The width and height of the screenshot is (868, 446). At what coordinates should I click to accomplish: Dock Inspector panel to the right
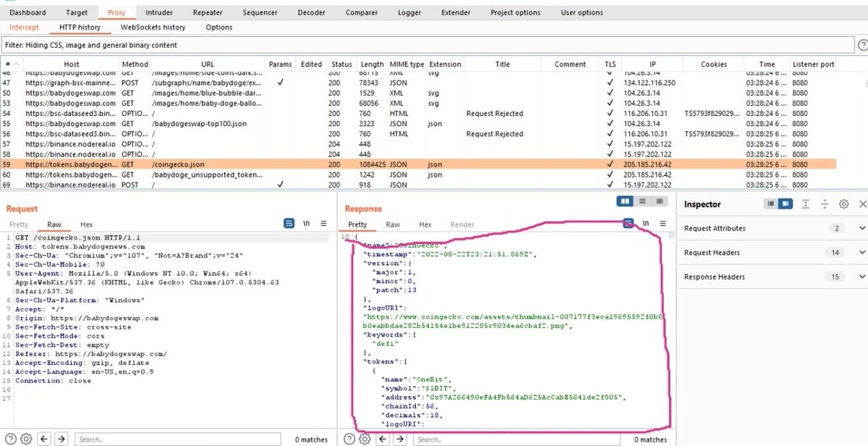click(x=786, y=204)
